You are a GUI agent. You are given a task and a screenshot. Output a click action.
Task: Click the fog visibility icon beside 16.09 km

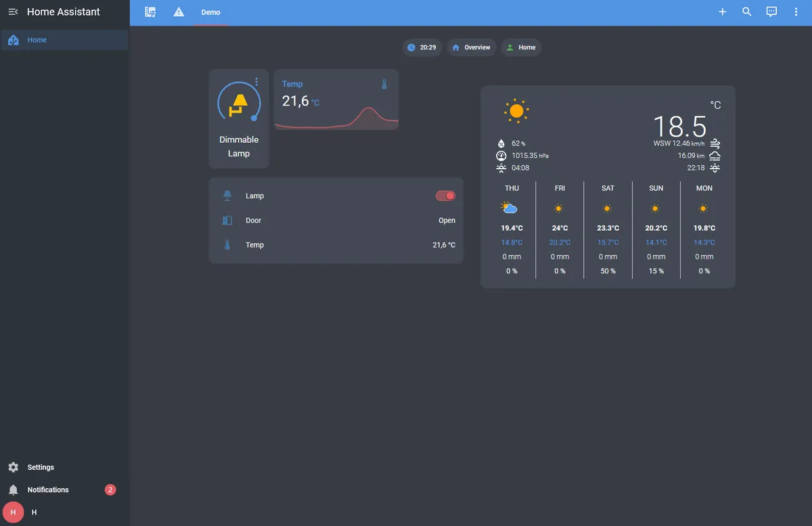715,156
